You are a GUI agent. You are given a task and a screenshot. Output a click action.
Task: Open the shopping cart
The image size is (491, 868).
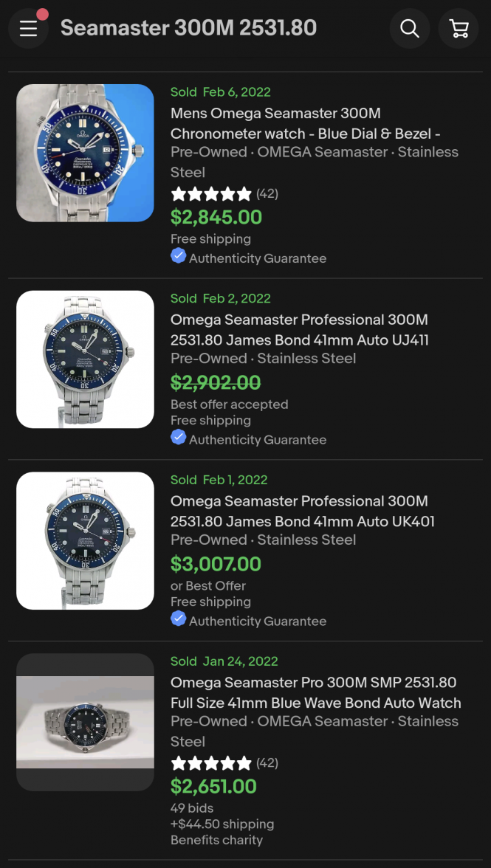click(459, 29)
